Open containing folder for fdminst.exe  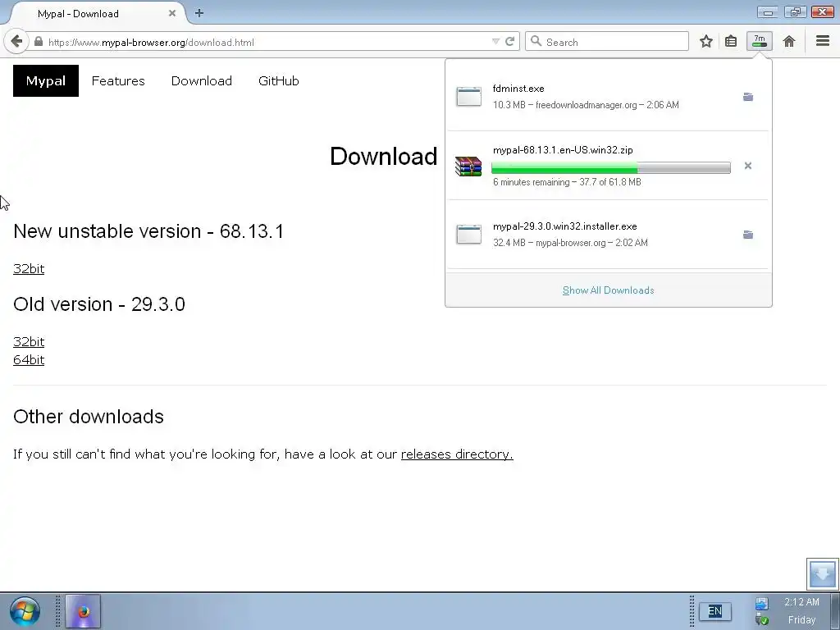pos(748,97)
